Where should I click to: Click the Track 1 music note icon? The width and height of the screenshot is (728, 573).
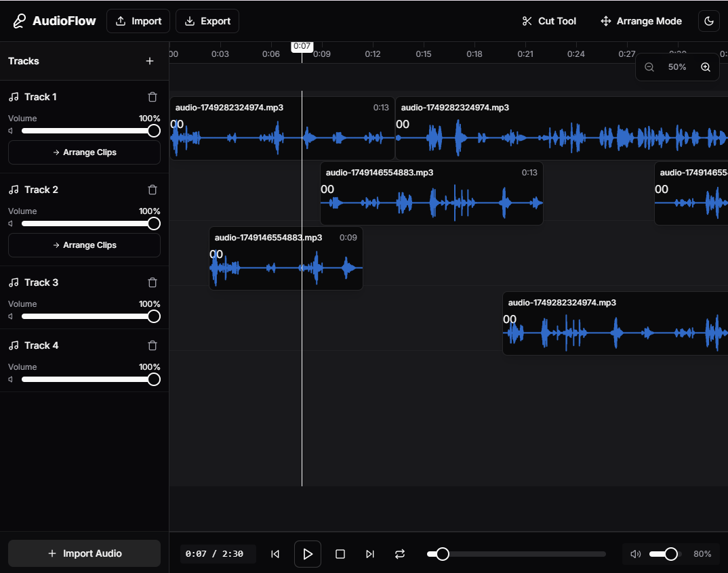coord(14,96)
